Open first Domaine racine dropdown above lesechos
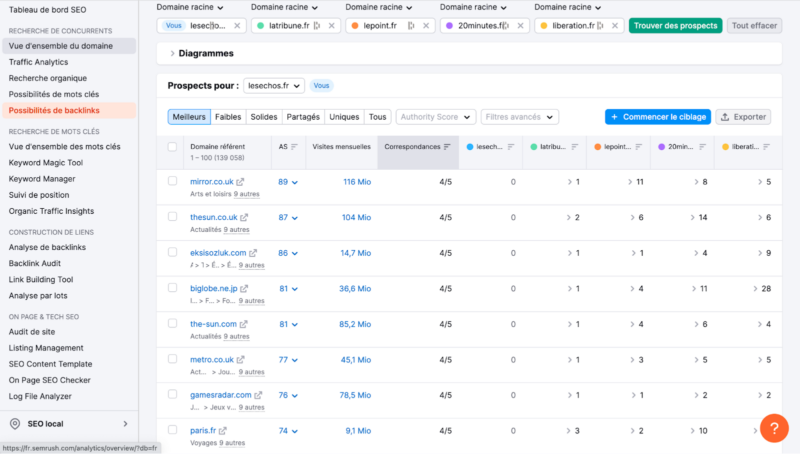 190,7
